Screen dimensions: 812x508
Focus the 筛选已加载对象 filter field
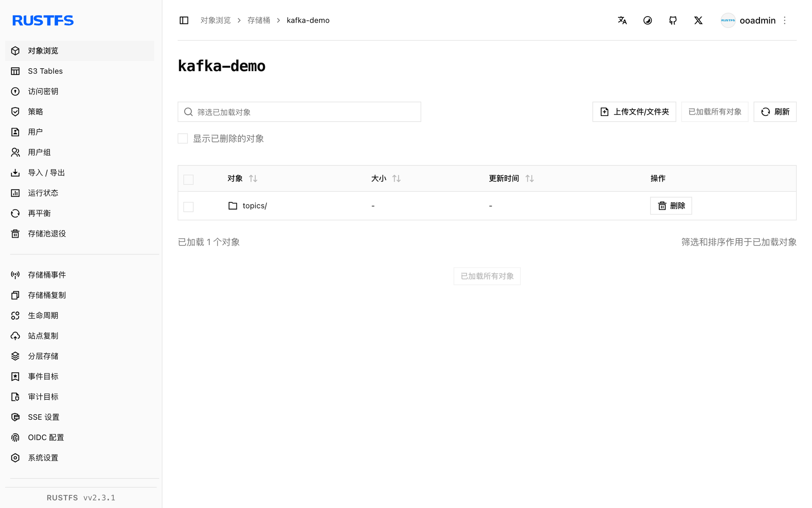click(x=299, y=112)
